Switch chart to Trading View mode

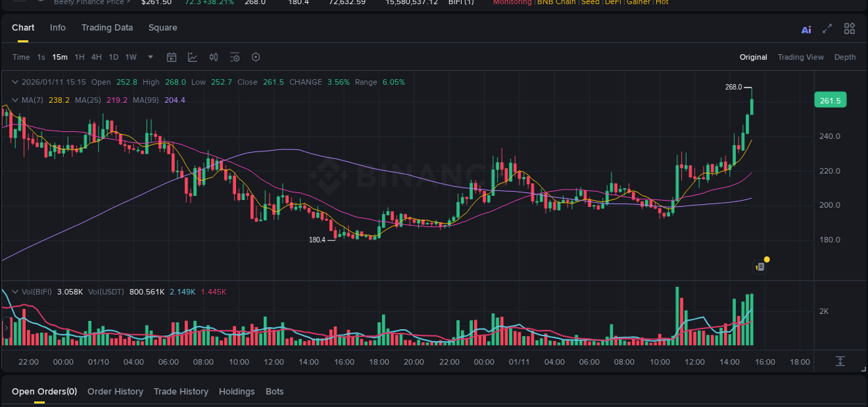point(801,57)
